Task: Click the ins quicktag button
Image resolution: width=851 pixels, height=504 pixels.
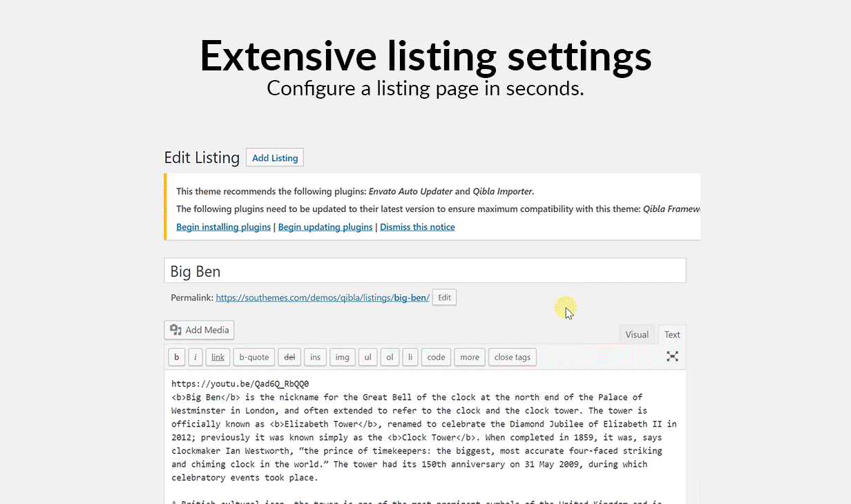Action: tap(315, 357)
